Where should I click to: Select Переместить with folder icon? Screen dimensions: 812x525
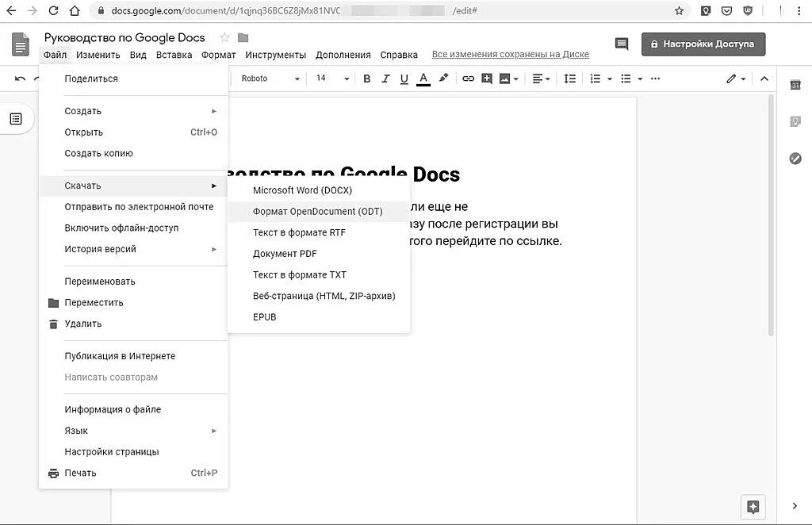pyautogui.click(x=133, y=303)
